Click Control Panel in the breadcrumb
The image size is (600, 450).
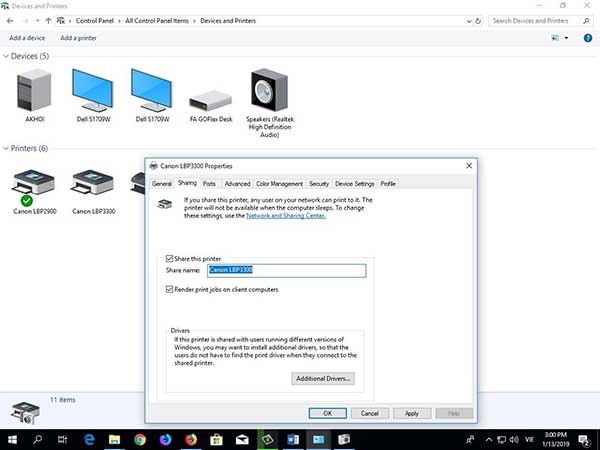pyautogui.click(x=95, y=21)
